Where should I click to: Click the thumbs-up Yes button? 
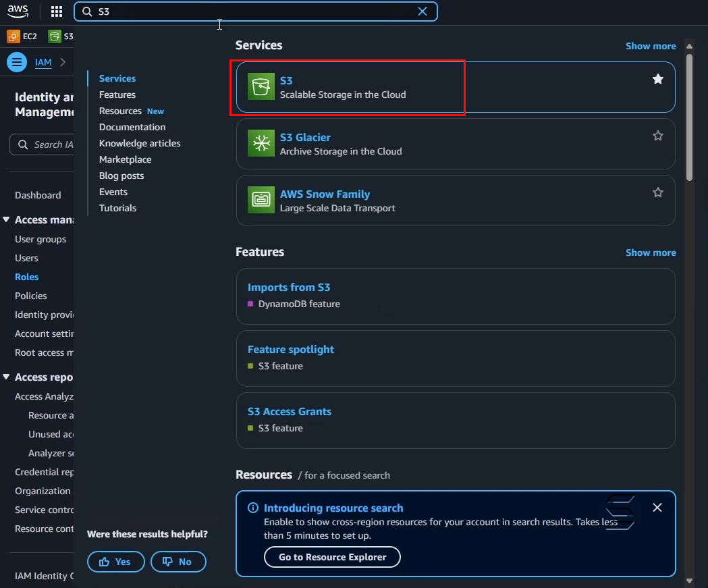point(115,562)
